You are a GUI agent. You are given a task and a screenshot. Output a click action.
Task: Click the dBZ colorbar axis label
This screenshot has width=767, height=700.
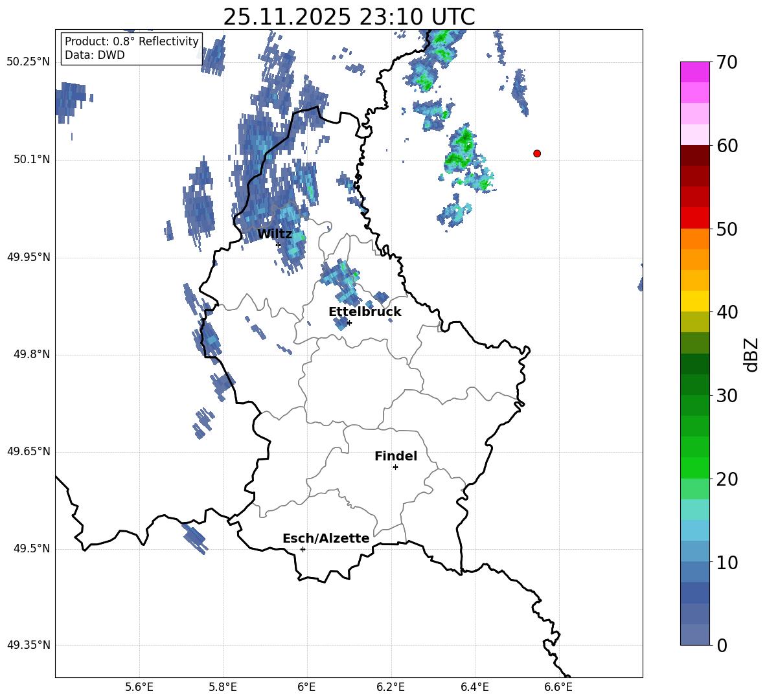pyautogui.click(x=751, y=354)
